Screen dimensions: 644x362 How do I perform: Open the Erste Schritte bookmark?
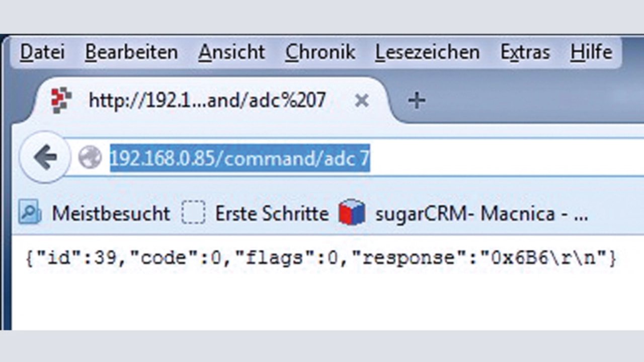272,213
